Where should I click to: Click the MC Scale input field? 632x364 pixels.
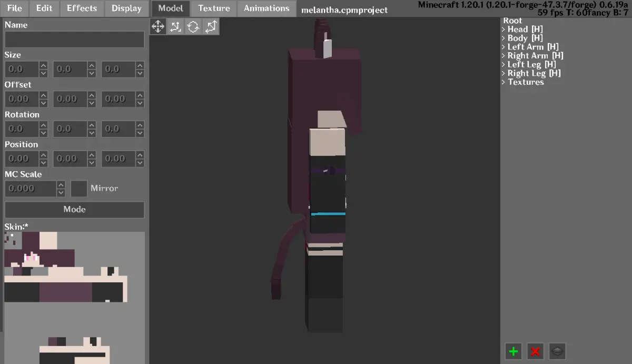[31, 189]
